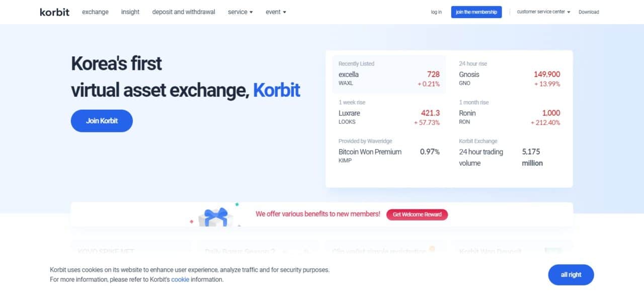
Task: Select Luxrare LOOKS 1 week rise
Action: [x=389, y=113]
